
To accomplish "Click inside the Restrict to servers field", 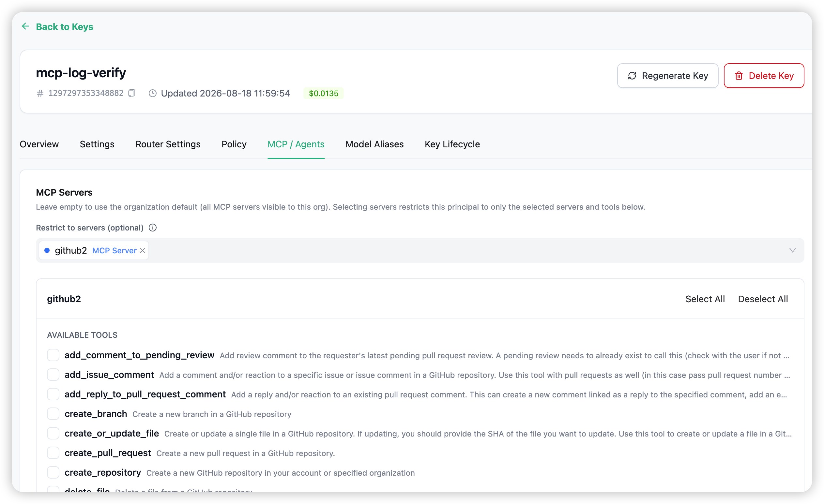I will 420,250.
